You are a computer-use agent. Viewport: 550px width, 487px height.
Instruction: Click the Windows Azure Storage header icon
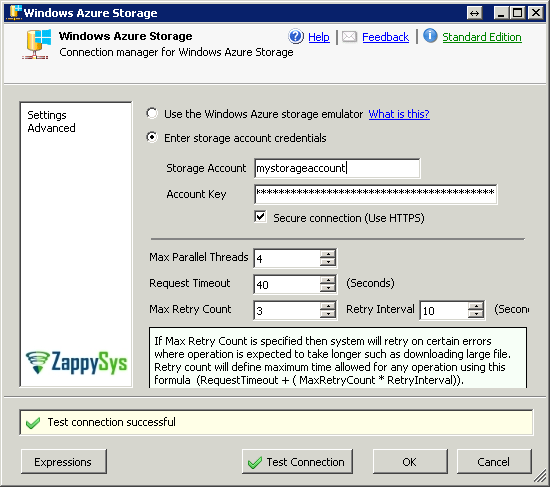(37, 44)
